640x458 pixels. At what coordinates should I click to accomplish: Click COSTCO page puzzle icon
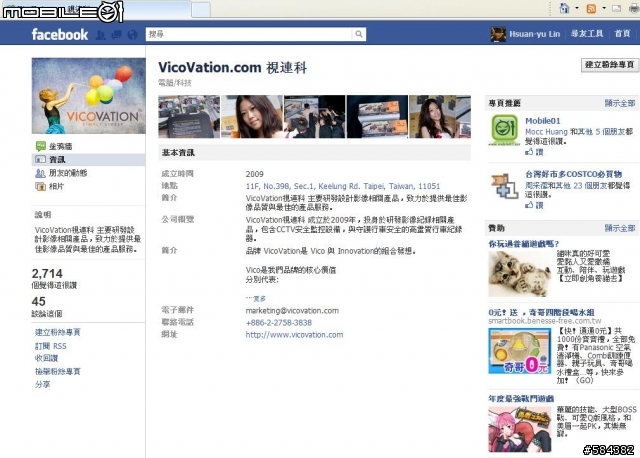[505, 186]
